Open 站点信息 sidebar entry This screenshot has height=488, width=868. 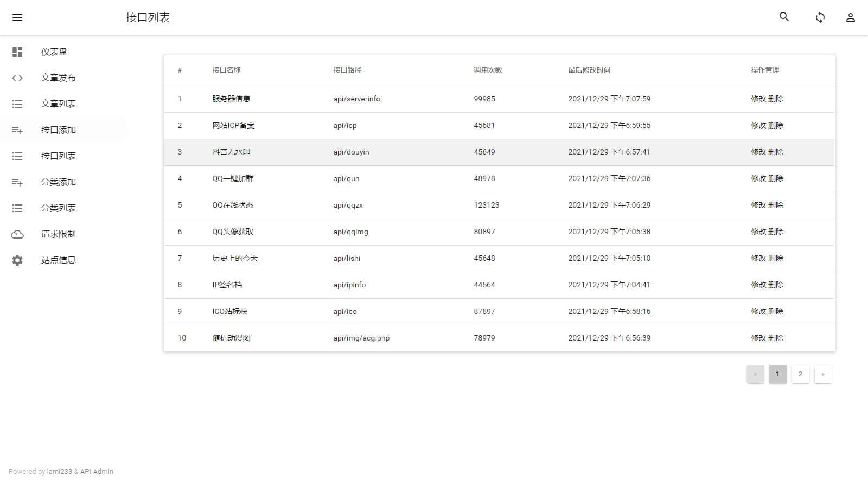[59, 260]
